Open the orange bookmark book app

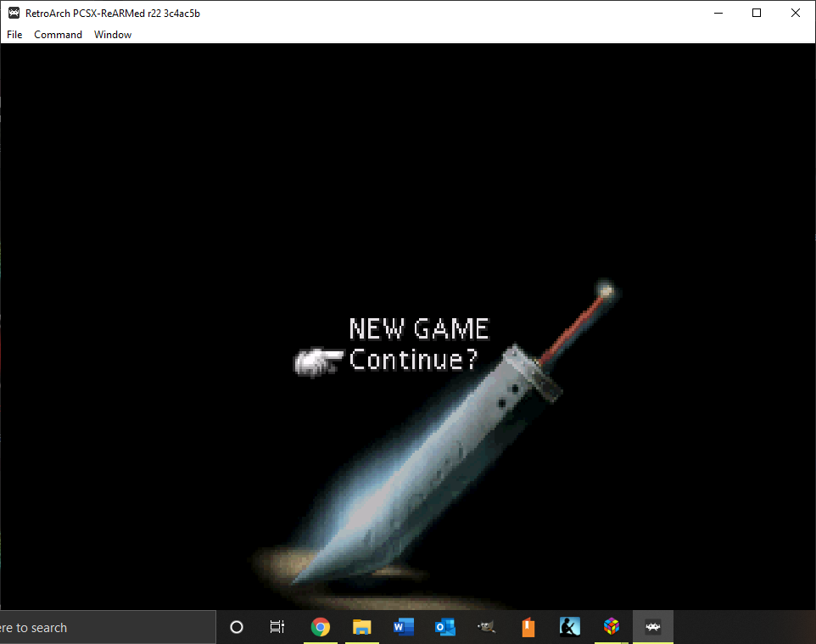pyautogui.click(x=528, y=627)
